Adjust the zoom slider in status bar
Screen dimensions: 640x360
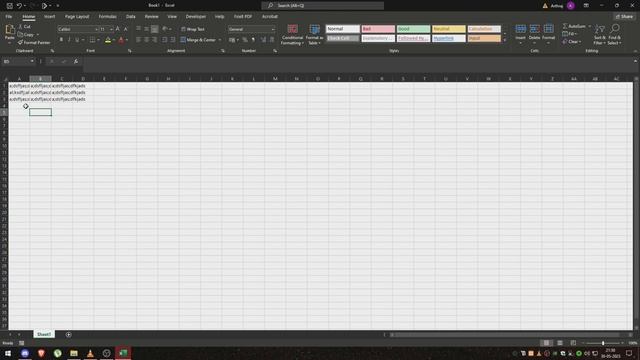pos(603,343)
